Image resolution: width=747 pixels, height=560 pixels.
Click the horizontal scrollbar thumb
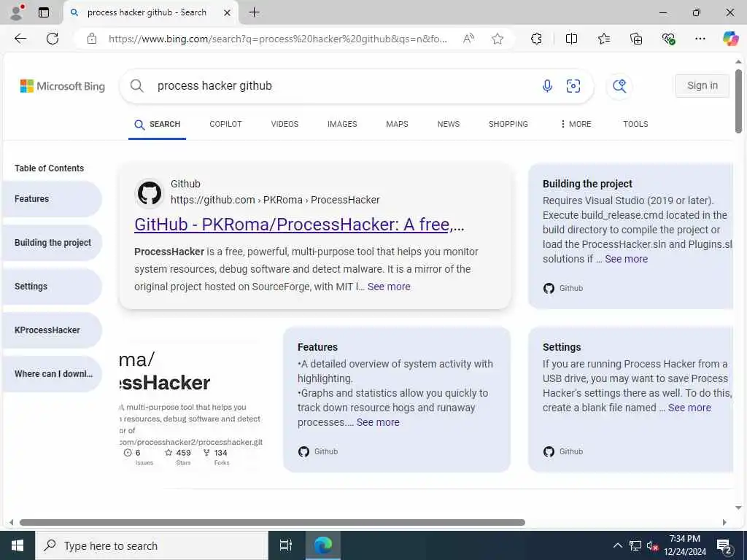[x=272, y=522]
